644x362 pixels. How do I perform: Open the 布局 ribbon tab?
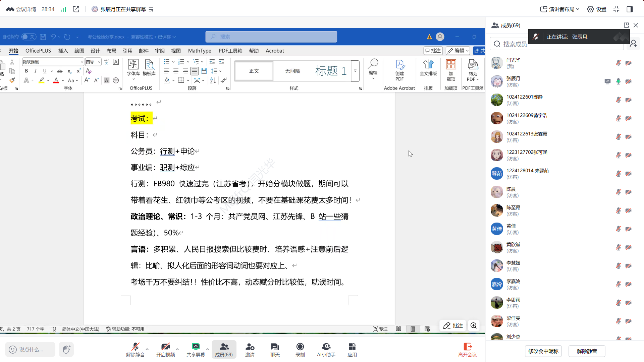(111, 51)
